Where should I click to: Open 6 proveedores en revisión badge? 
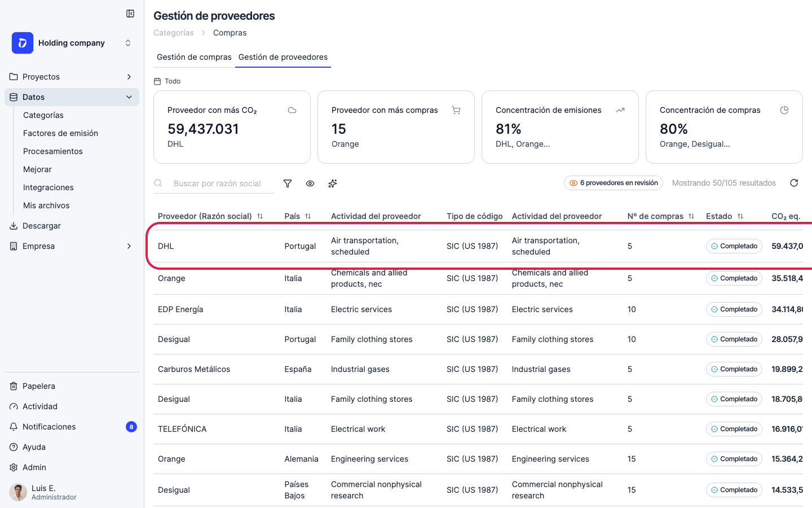[614, 183]
